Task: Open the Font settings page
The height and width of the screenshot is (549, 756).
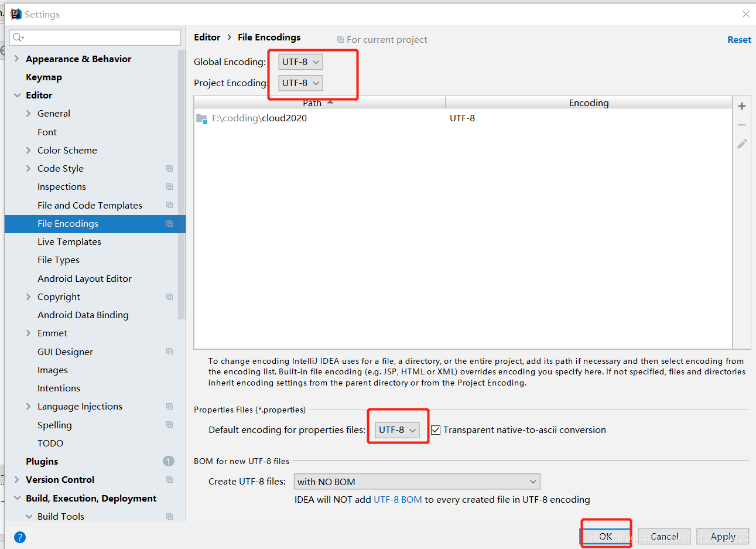Action: [47, 132]
